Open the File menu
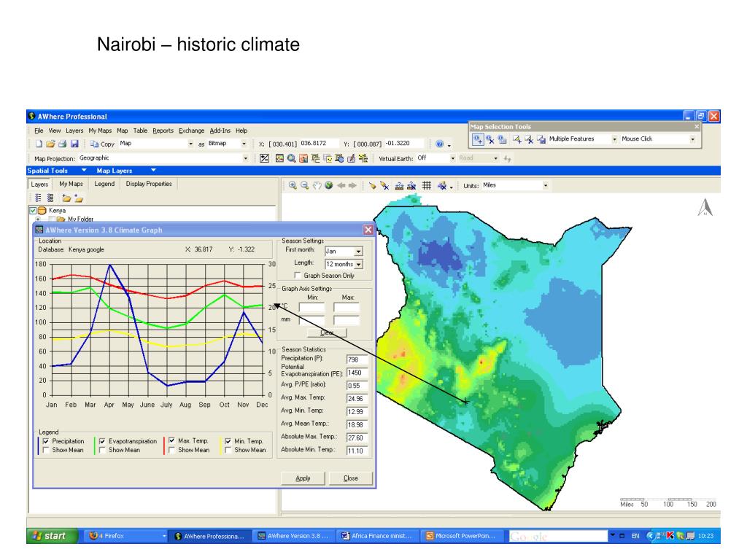This screenshot has width=747, height=560. [39, 131]
